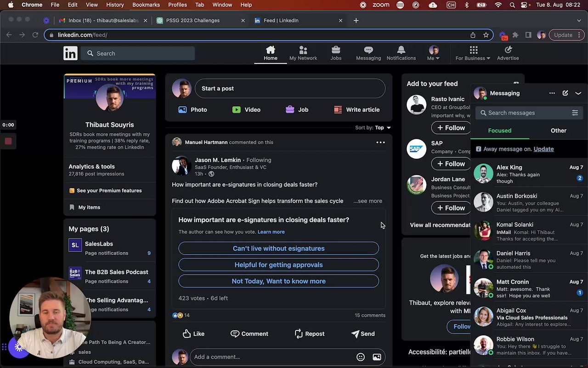Comment on the poll post
Viewport: 588px width, 368px height.
pos(249,333)
